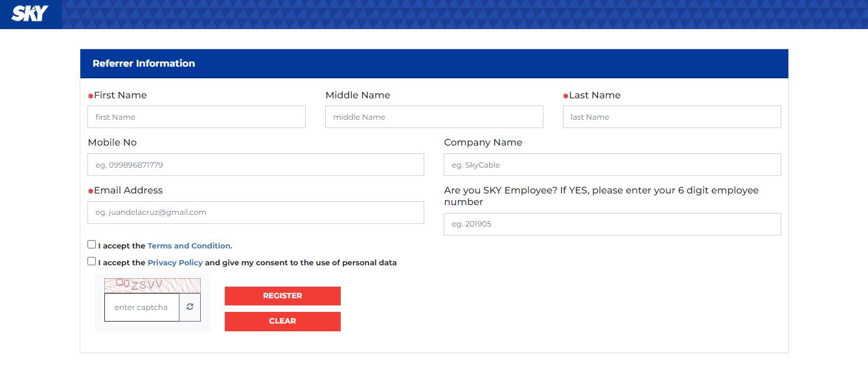This screenshot has height=385, width=868.
Task: Click into the Middle Name field
Action: click(x=434, y=117)
